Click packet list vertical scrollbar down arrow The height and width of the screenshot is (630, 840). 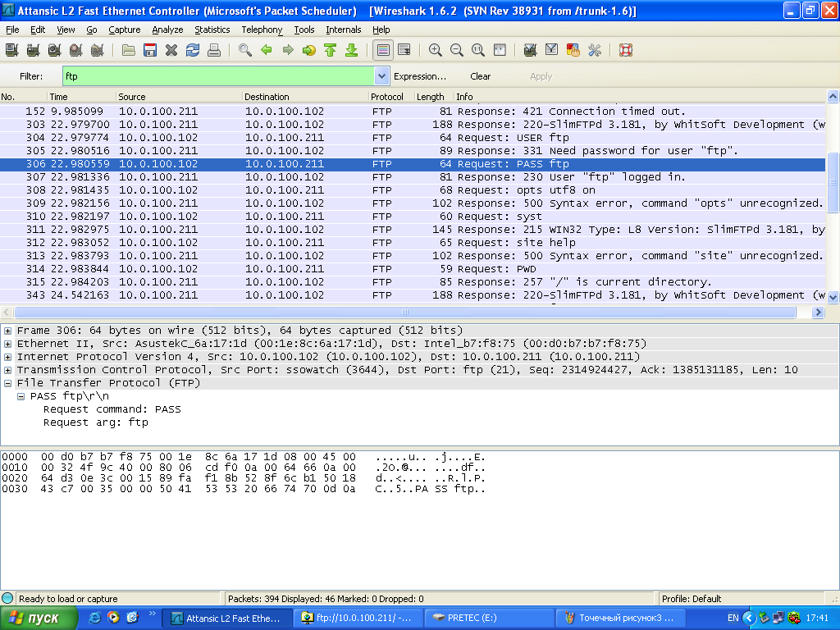[x=833, y=297]
